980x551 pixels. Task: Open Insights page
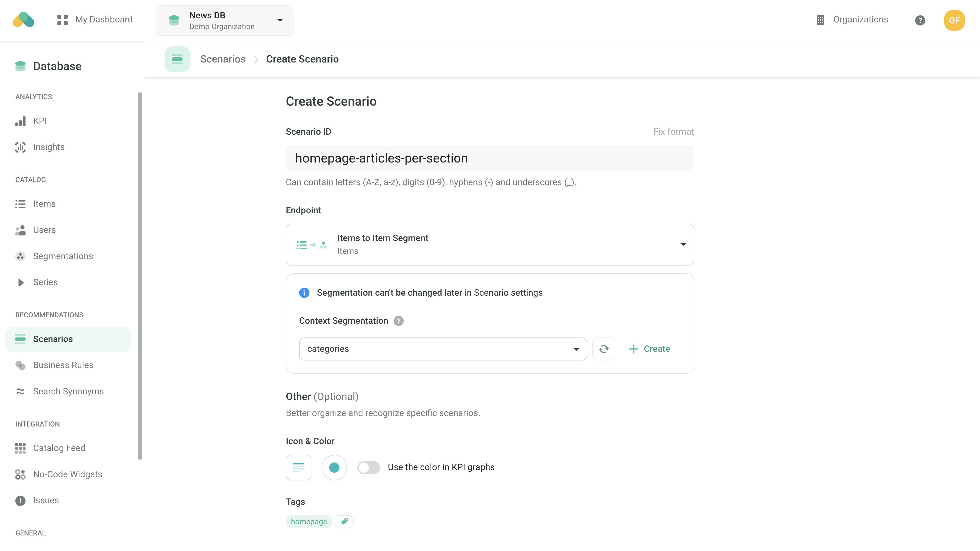coord(68,147)
